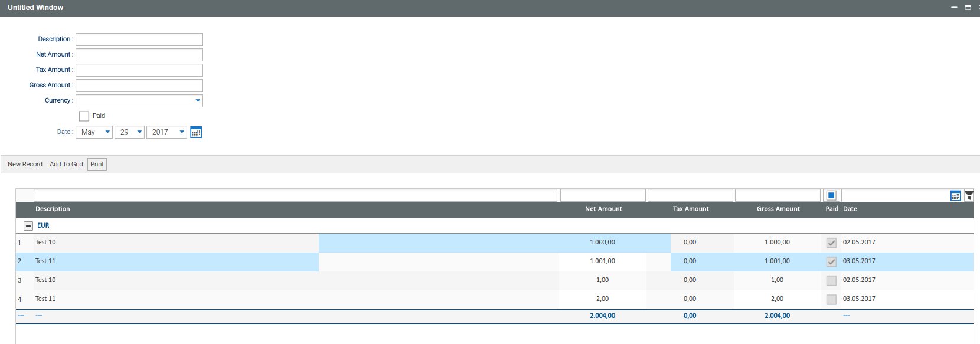The width and height of the screenshot is (980, 344).
Task: Toggle Paid checkbox for row 4 Test 11
Action: point(831,300)
